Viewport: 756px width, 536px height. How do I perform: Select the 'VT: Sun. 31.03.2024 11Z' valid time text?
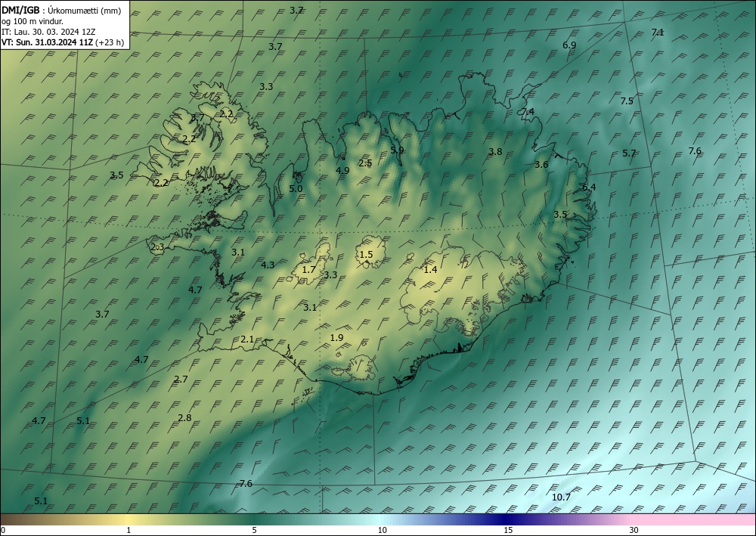coord(47,42)
